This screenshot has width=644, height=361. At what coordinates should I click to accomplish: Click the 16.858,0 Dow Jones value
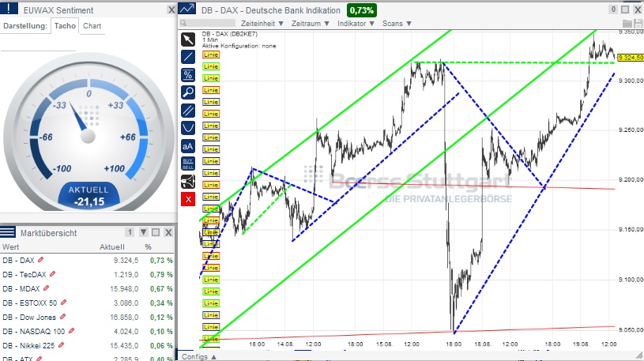coord(124,317)
